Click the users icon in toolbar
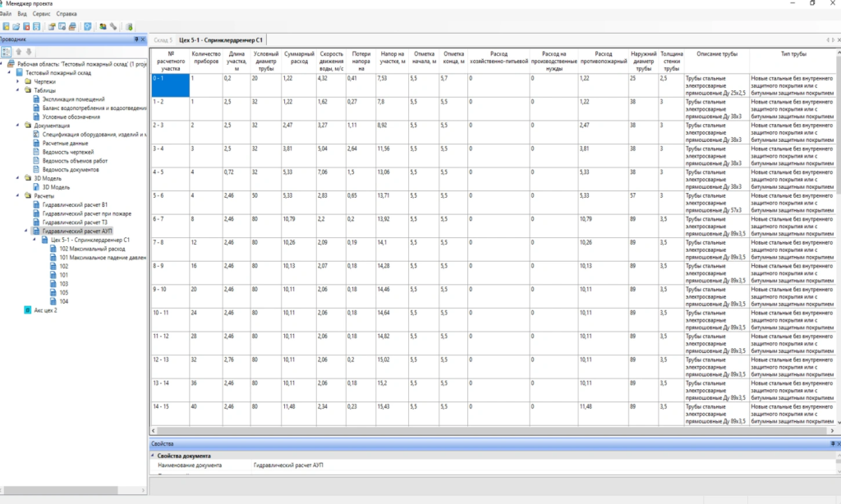Screen dimensions: 841x504 103,26
